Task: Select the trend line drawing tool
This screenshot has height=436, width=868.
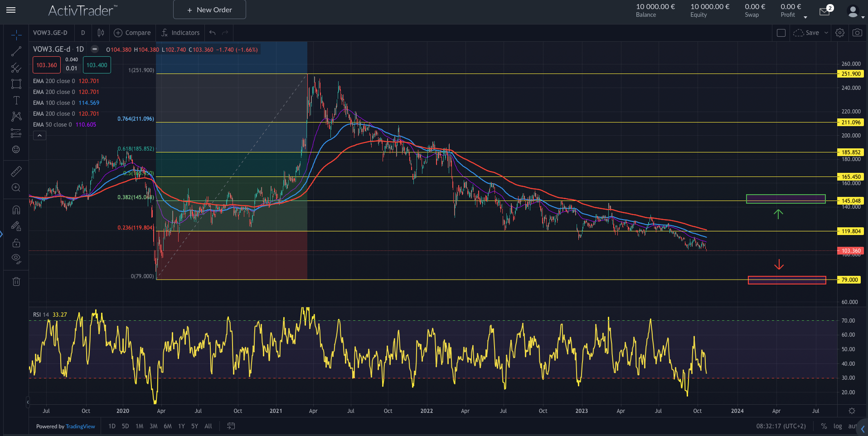Action: tap(16, 51)
